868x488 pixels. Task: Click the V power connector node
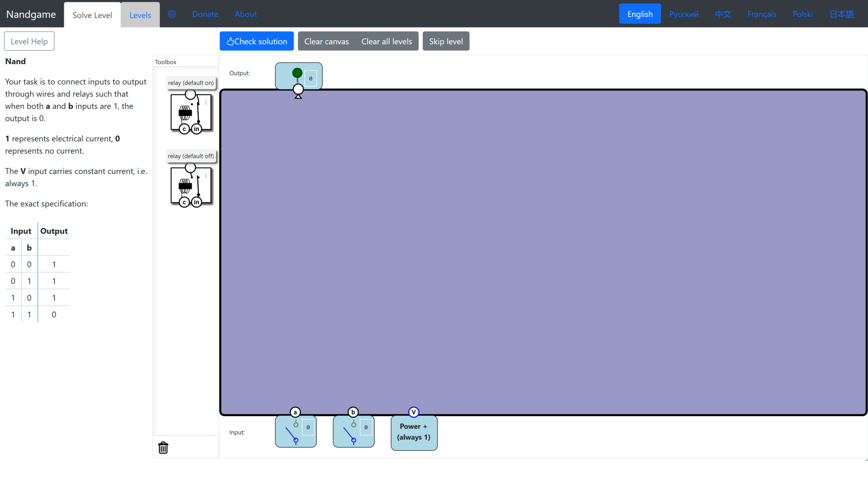413,412
